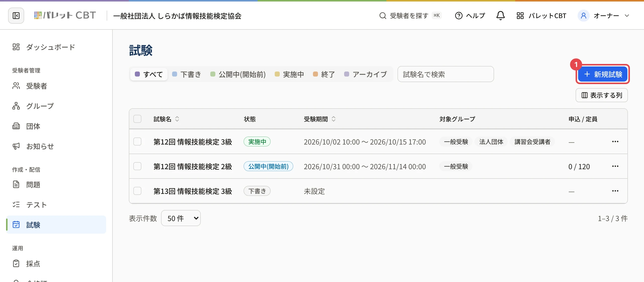Click the 実施中 status badge

(x=257, y=142)
